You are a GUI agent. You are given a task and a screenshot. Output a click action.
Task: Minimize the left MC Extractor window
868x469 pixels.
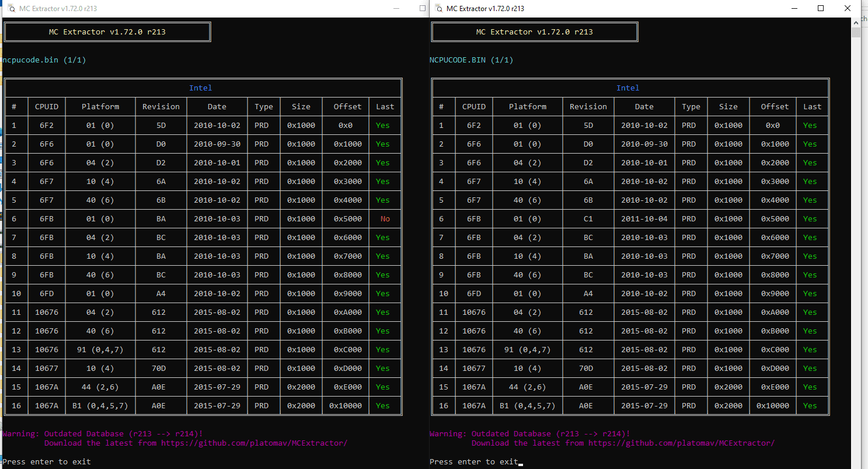click(x=397, y=8)
